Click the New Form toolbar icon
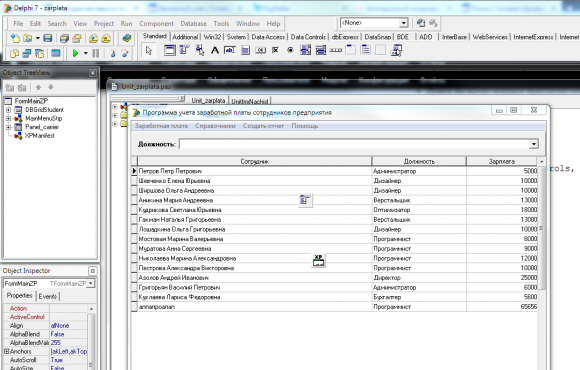The image size is (580, 370). (x=56, y=53)
